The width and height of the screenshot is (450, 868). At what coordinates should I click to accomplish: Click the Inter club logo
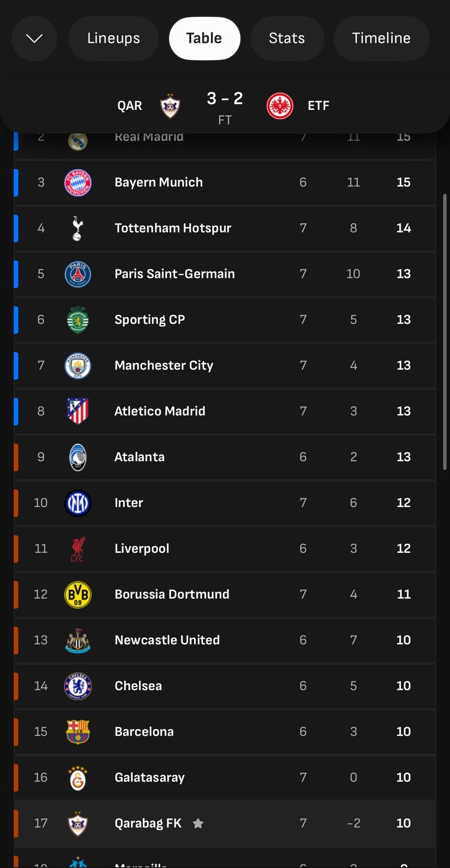click(x=78, y=503)
